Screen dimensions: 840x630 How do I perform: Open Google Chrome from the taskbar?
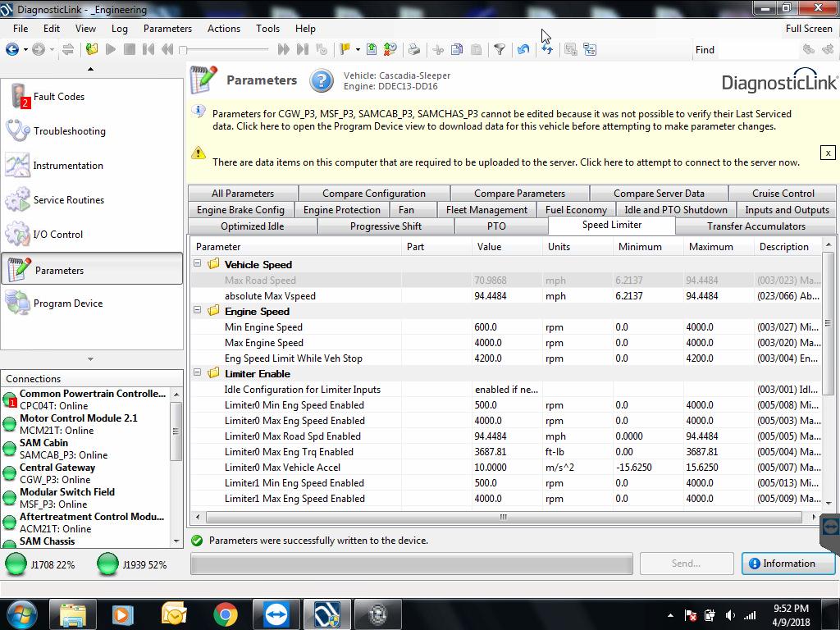coord(226,614)
